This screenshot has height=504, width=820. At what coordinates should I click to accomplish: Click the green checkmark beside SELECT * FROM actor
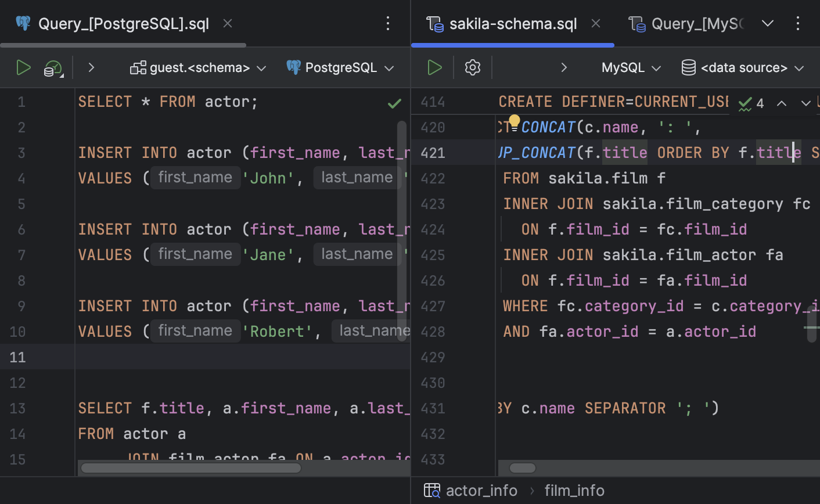[394, 103]
